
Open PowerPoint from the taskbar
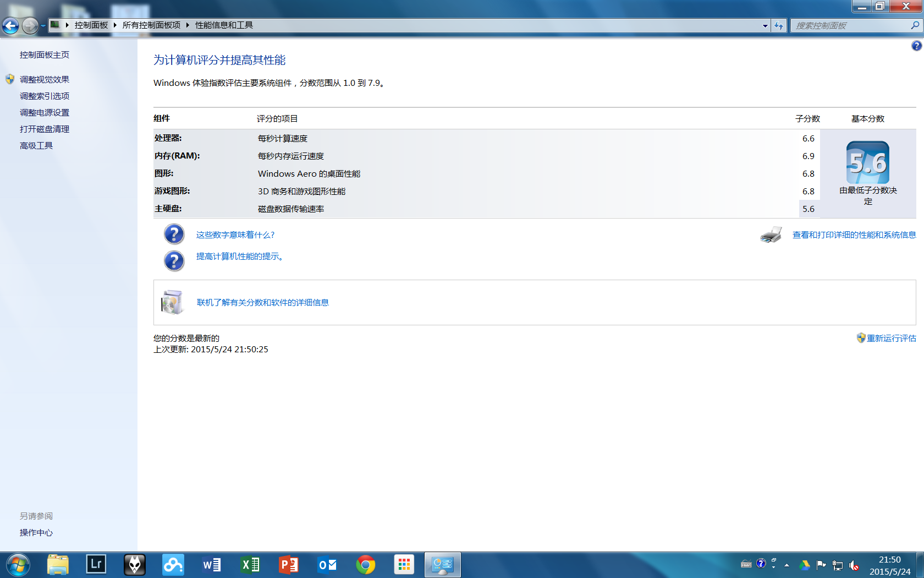click(x=289, y=564)
